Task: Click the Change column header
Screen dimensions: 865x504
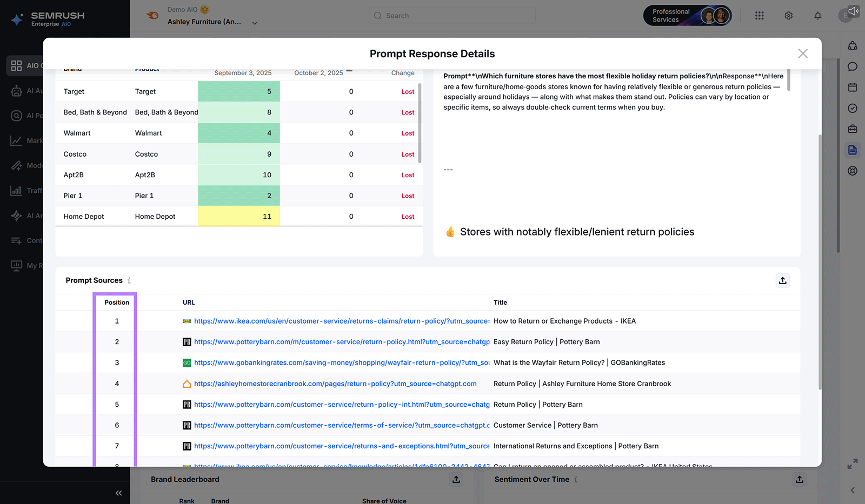Action: point(403,73)
